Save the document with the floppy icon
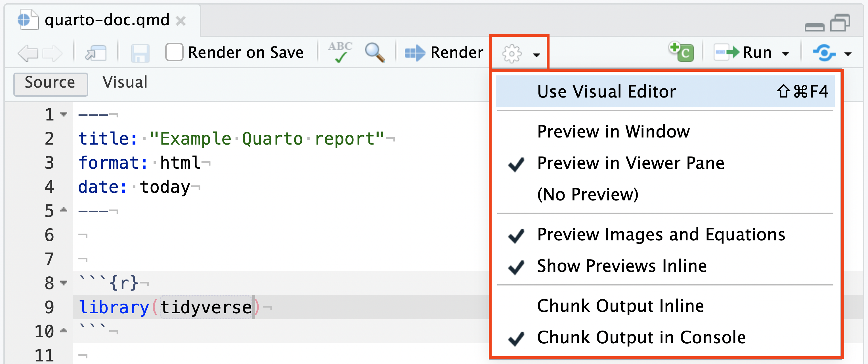Image resolution: width=868 pixels, height=364 pixels. pyautogui.click(x=140, y=53)
